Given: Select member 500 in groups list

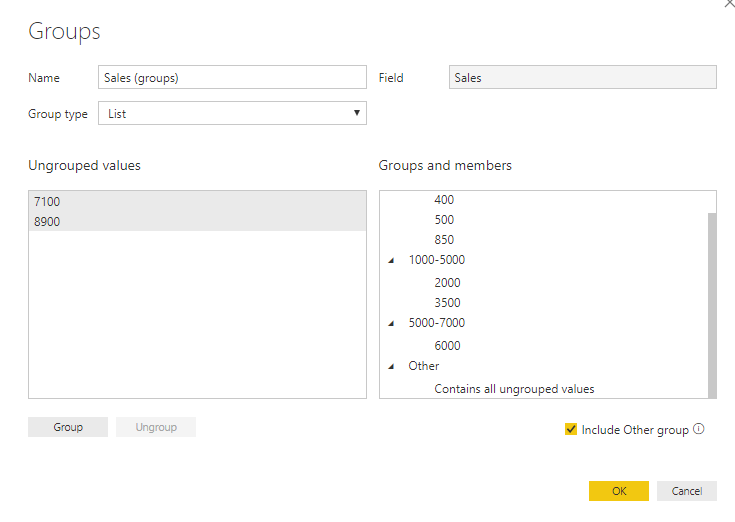Looking at the screenshot, I should pos(444,220).
